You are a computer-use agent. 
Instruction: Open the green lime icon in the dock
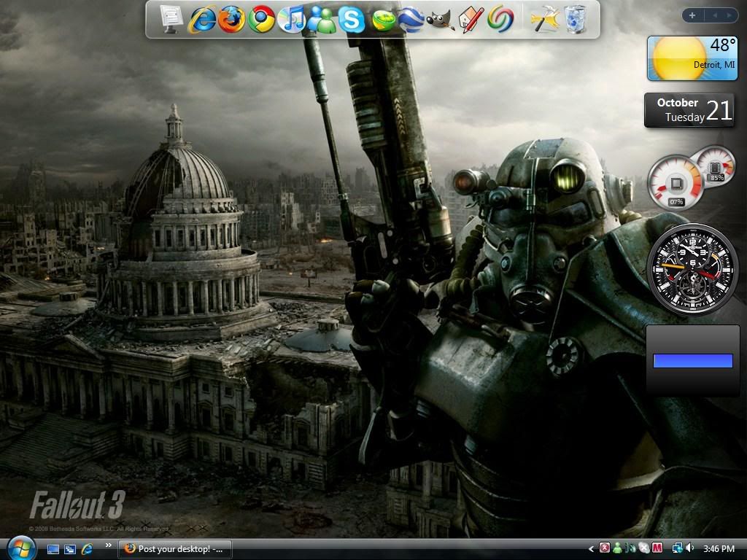[384, 20]
